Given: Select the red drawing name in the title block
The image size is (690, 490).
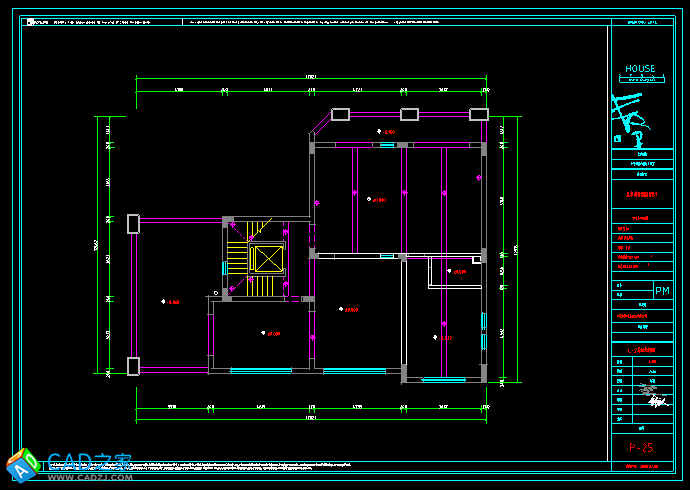Looking at the screenshot, I should 640,195.
